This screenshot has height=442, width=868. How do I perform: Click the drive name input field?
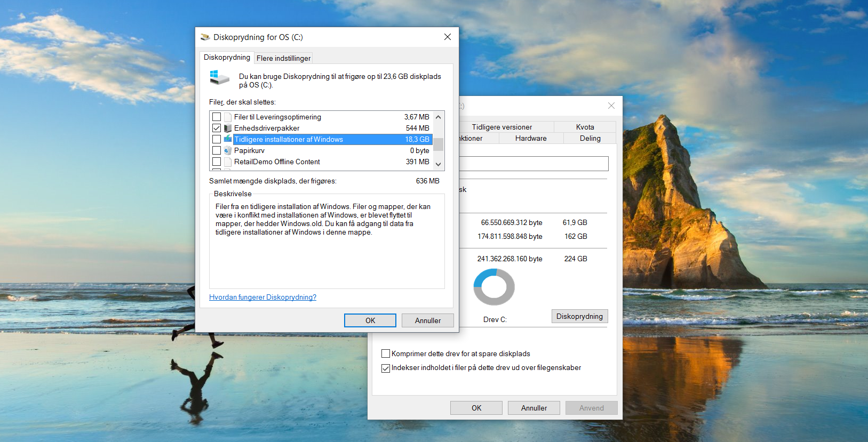pos(532,164)
